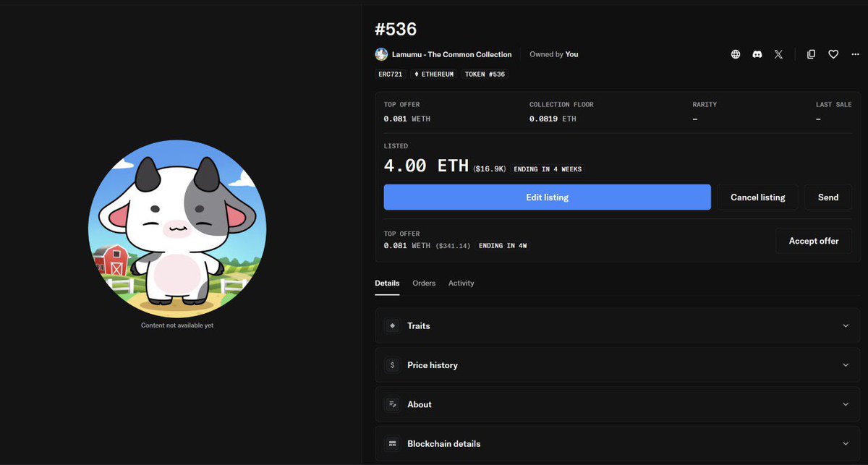Click the Cancel listing button

point(757,197)
